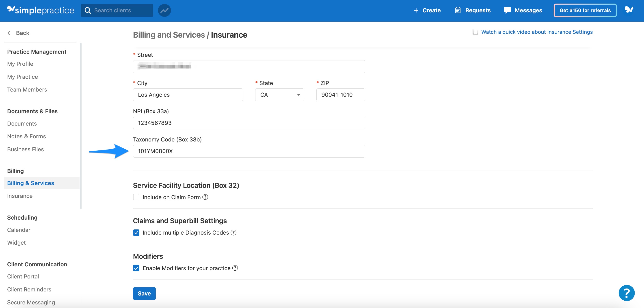644x308 pixels.
Task: Go Back from settings
Action: coord(18,33)
